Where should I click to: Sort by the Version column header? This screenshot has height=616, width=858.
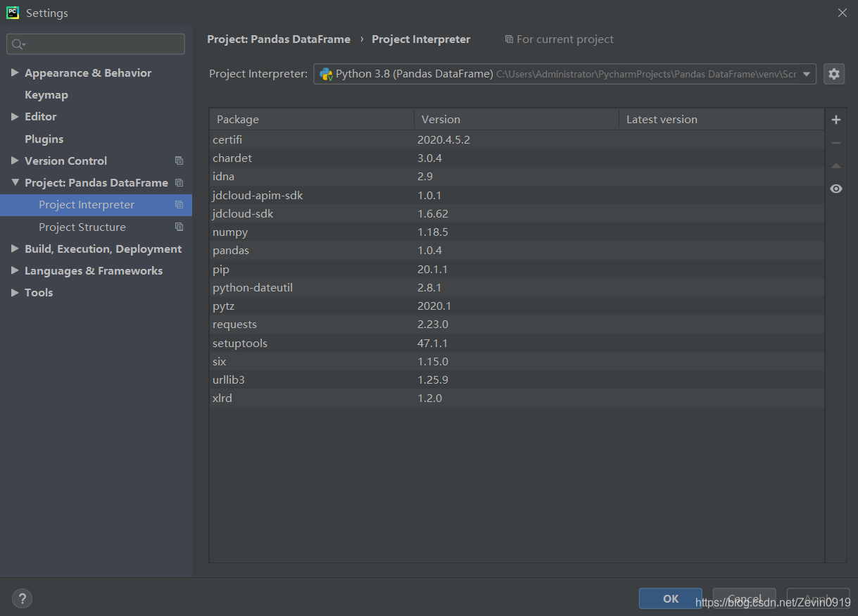517,119
